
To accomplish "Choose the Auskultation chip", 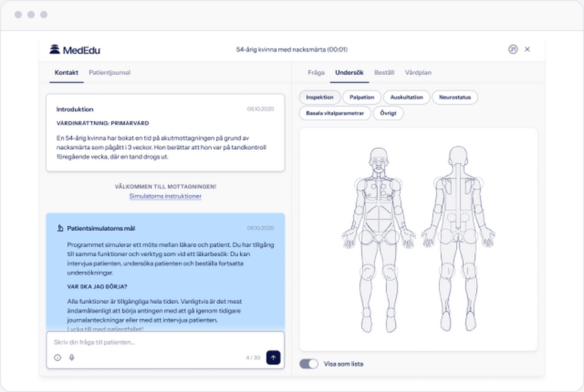I will coord(406,97).
